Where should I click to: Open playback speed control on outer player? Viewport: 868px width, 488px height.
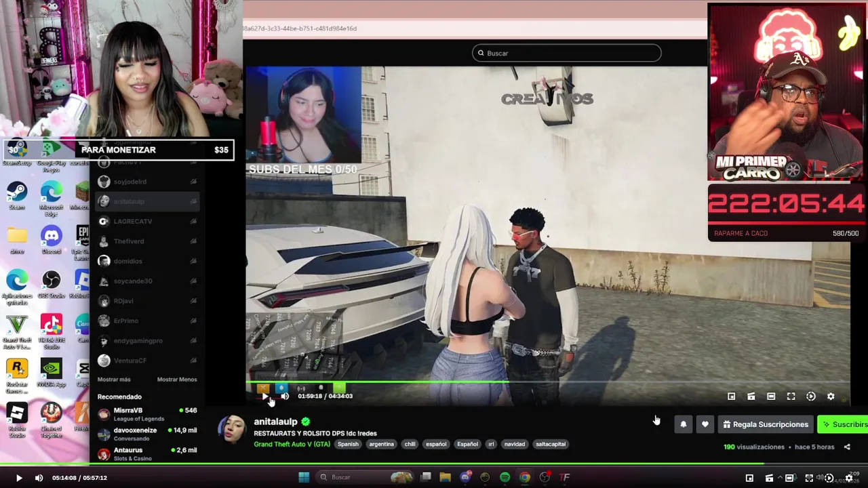(829, 478)
